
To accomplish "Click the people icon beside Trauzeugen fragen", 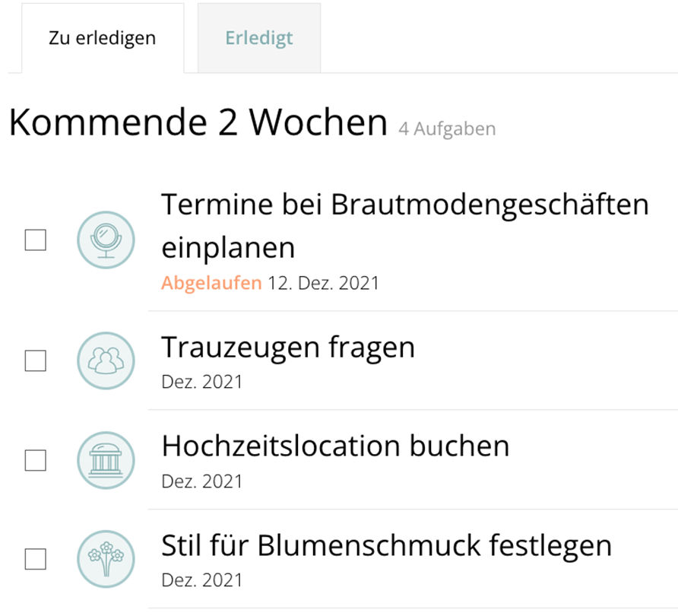I will click(x=106, y=360).
